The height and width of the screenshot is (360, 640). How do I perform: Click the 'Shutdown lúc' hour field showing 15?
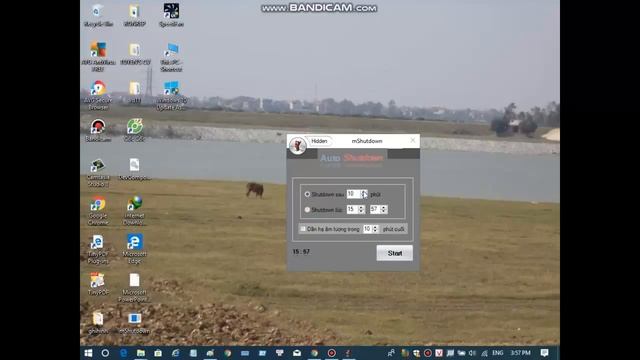click(352, 209)
